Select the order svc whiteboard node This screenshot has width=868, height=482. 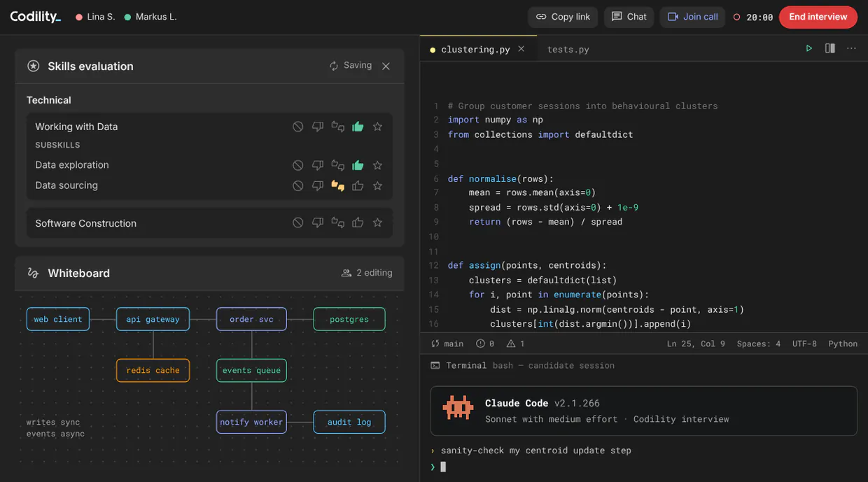(x=251, y=319)
